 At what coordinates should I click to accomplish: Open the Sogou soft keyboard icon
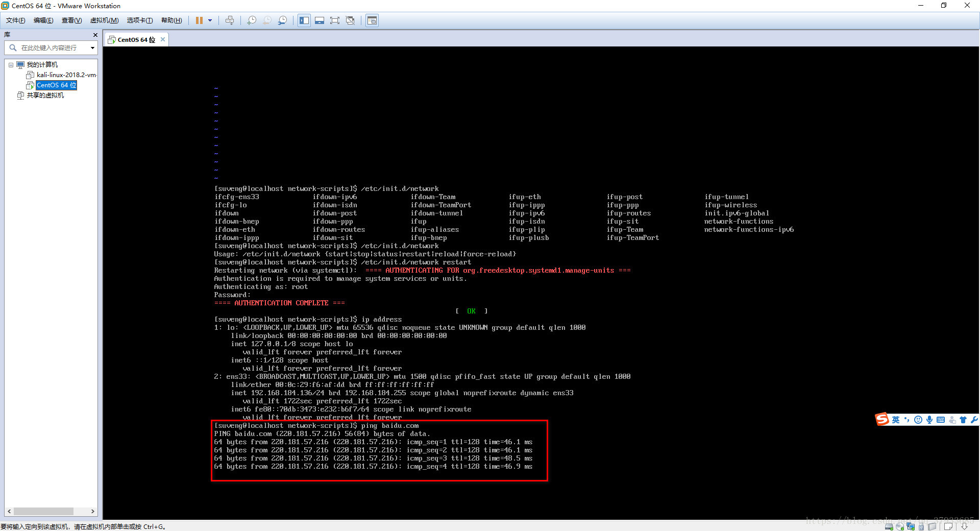[x=941, y=420]
